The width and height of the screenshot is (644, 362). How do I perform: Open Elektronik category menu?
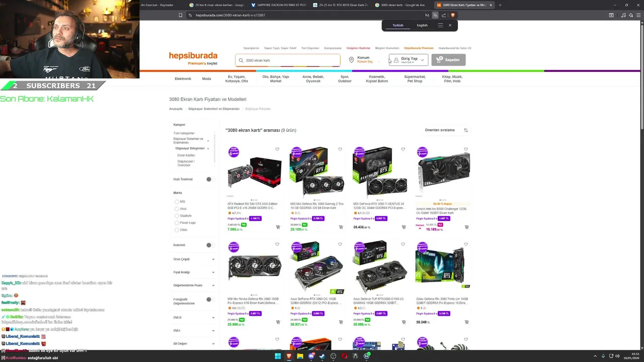(183, 79)
